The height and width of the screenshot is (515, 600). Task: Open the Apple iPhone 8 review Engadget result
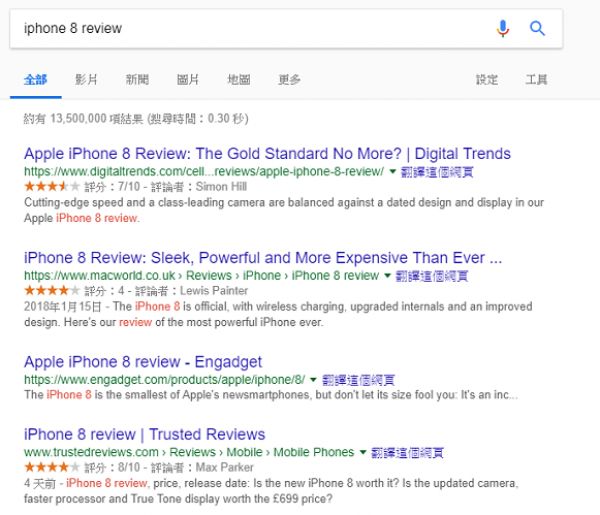pyautogui.click(x=143, y=362)
